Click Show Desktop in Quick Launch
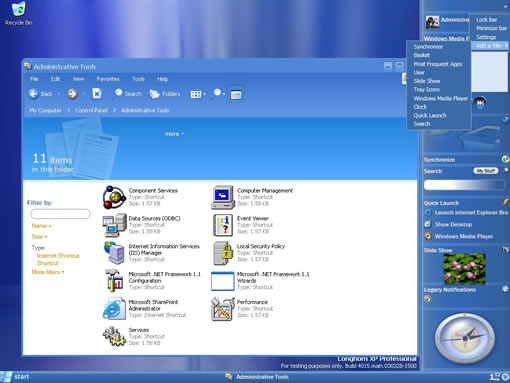Image resolution: width=510 pixels, height=383 pixels. 448,224
